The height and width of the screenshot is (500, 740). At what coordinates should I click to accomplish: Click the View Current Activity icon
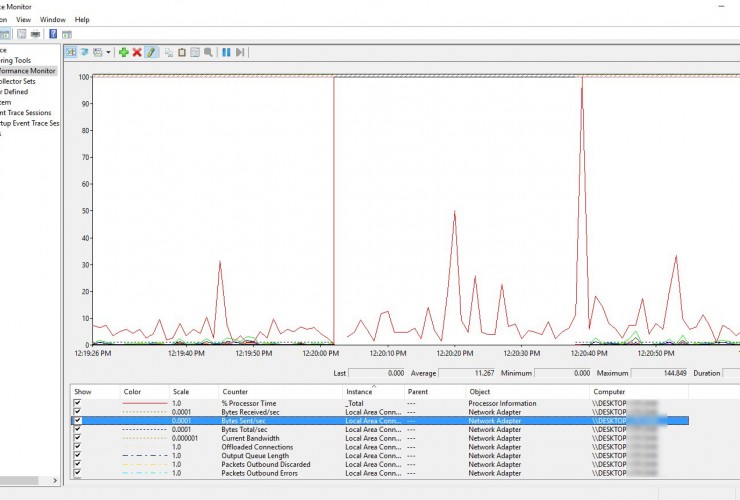pyautogui.click(x=70, y=52)
